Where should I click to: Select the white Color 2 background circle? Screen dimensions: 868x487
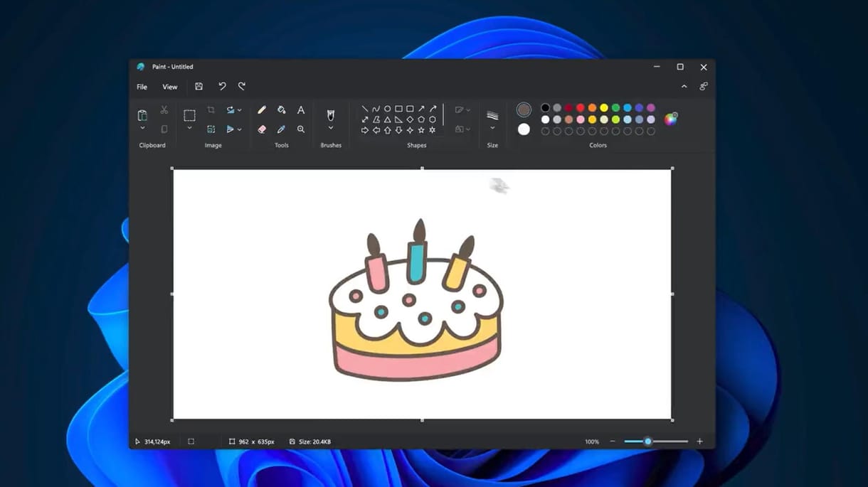coord(524,129)
